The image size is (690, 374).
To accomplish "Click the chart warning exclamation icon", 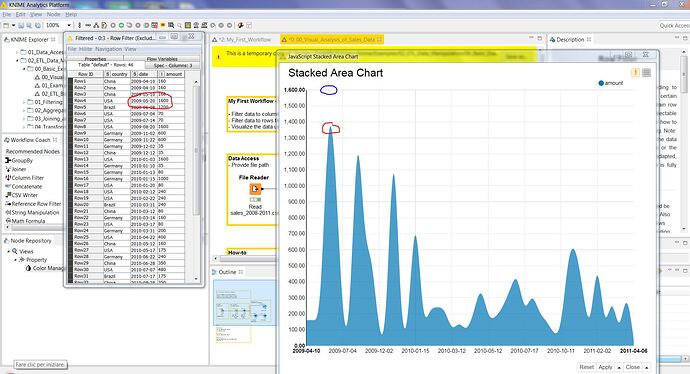I will 635,73.
